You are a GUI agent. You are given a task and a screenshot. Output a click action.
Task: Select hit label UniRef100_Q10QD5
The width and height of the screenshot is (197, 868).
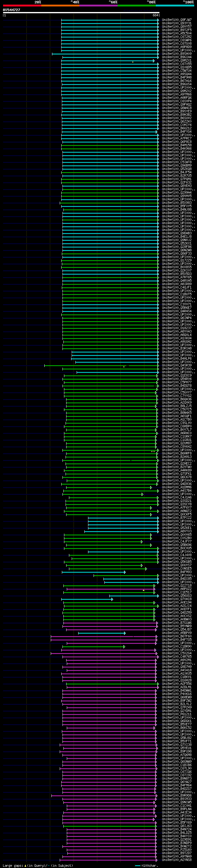pos(176,67)
